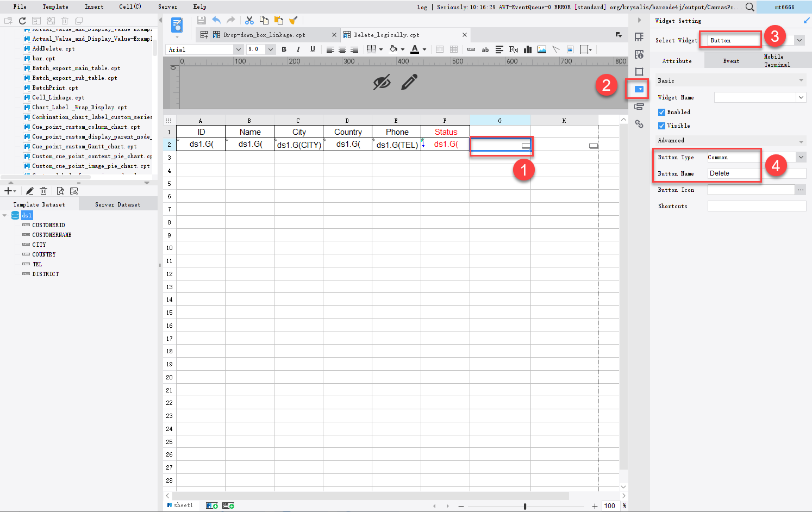Open the Server menu
This screenshot has width=812, height=512.
[168, 7]
